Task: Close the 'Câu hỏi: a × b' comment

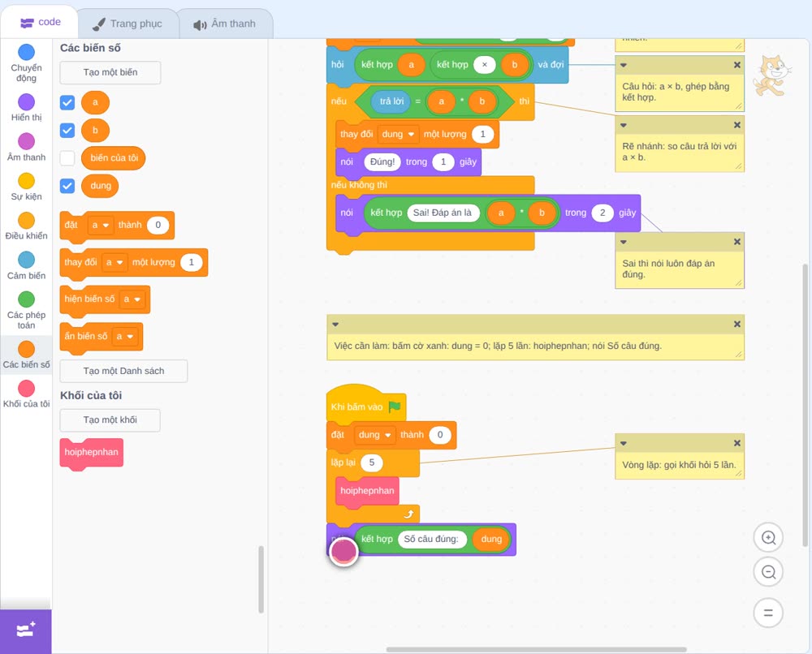Action: pos(737,65)
